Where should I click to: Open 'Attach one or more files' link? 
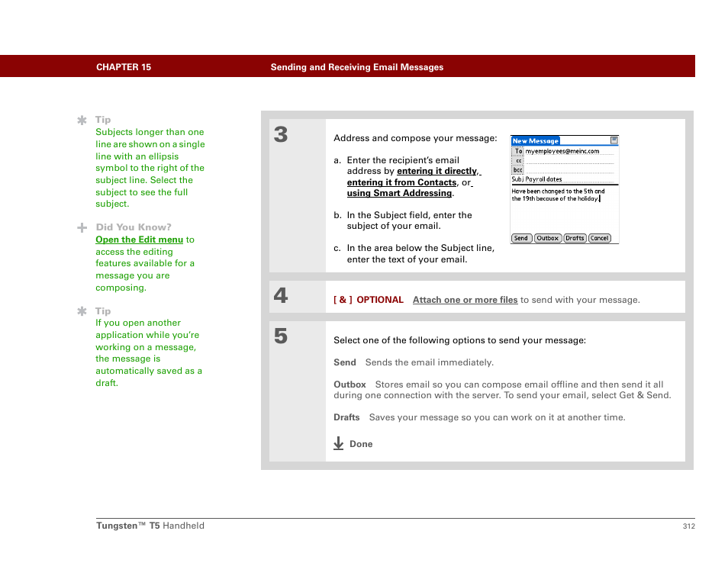point(465,300)
